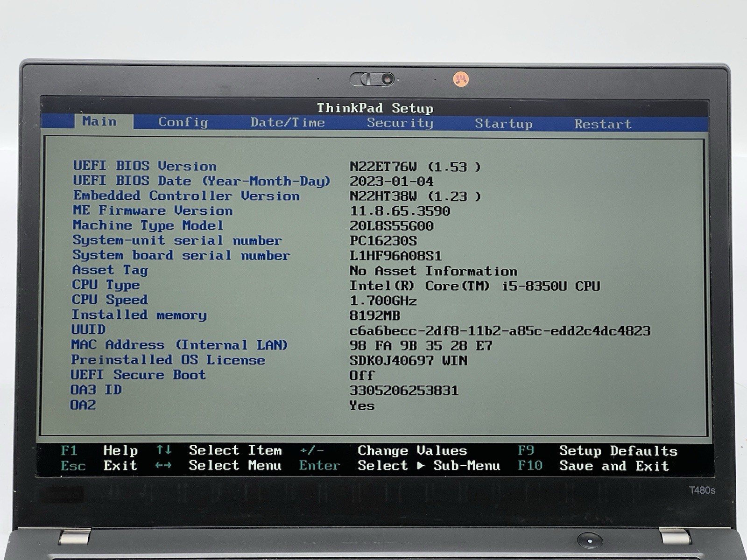Select the value N22HT38W (1.23)
747x560 pixels.
415,196
